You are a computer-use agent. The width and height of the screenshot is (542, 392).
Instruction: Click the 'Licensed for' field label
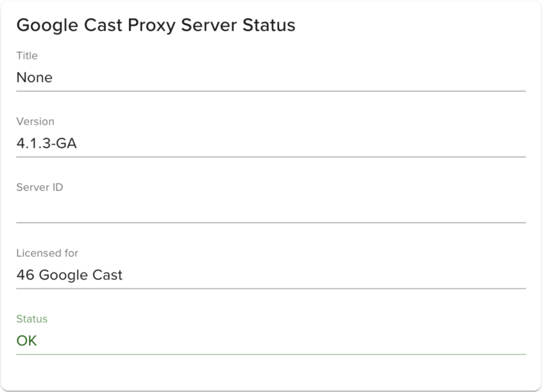coord(47,253)
